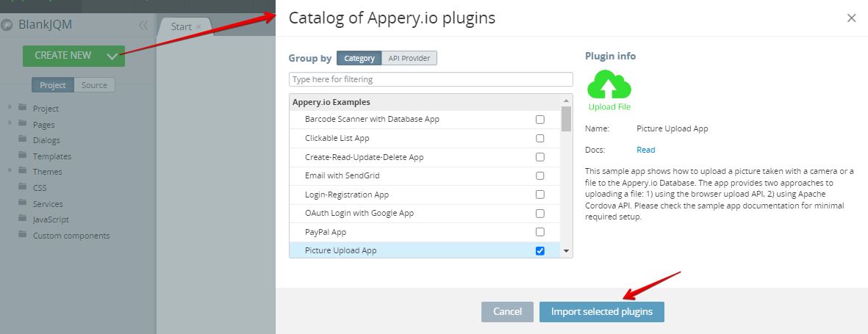868x334 pixels.
Task: Expand the Themes tree node
Action: point(10,170)
